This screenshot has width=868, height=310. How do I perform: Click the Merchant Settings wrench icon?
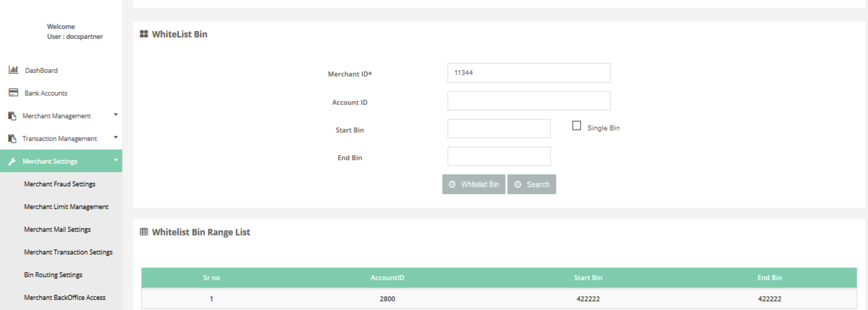12,161
